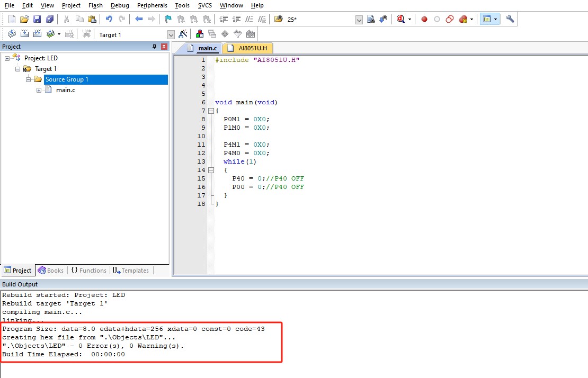The width and height of the screenshot is (588, 378).
Task: Switch to the Books panel tab
Action: 51,271
